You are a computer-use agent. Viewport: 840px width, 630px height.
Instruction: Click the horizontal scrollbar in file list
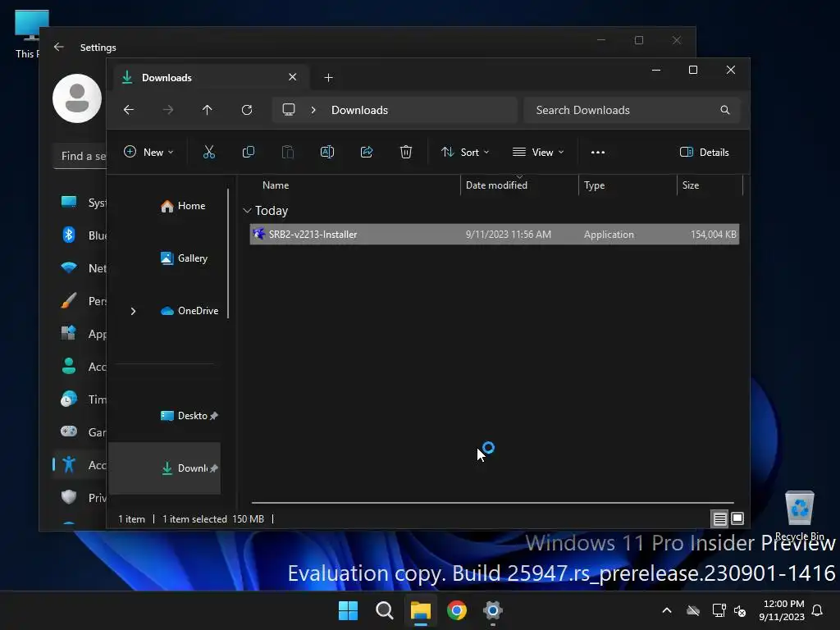click(492, 503)
